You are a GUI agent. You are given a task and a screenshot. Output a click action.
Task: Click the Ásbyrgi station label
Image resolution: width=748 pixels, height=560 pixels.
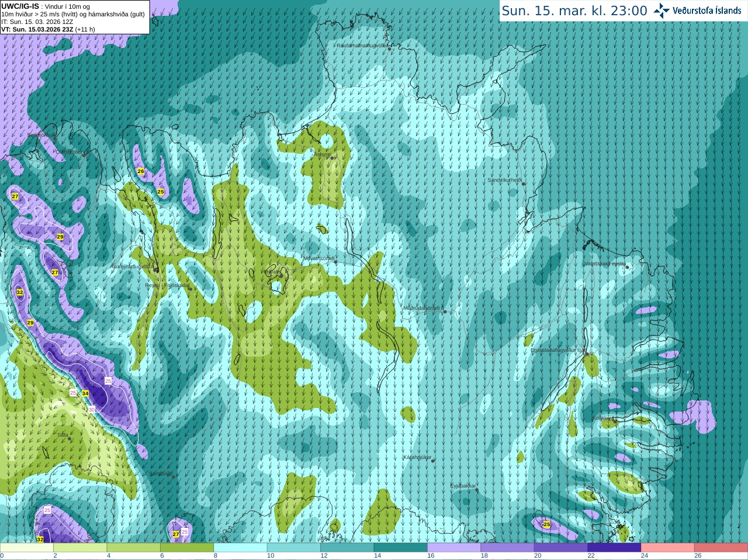tap(322, 154)
